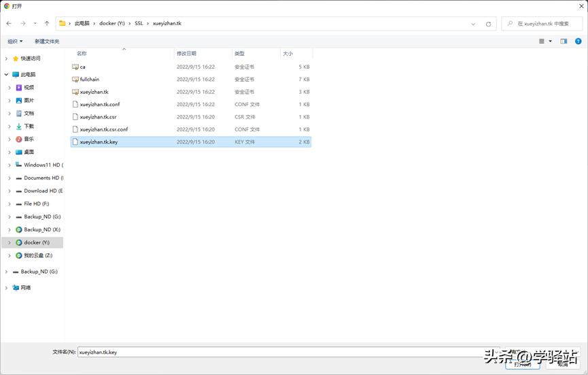Click 新建文件夹 button

tap(47, 42)
